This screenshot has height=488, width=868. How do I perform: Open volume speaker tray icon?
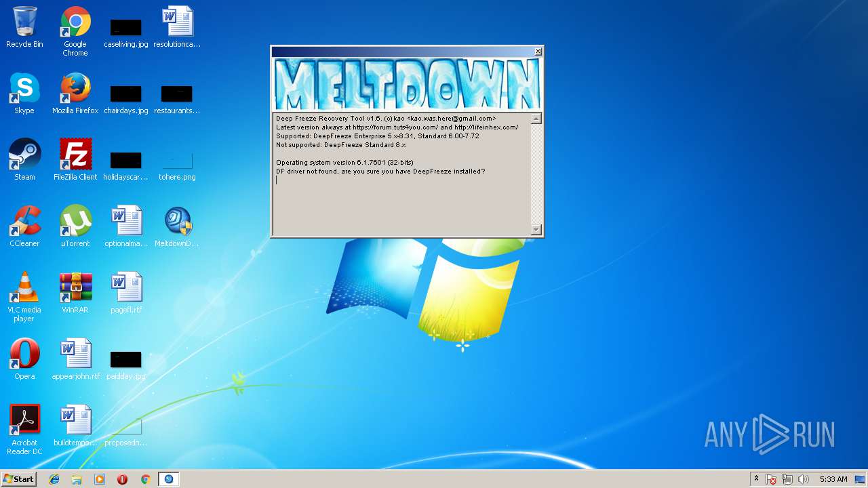coord(804,479)
